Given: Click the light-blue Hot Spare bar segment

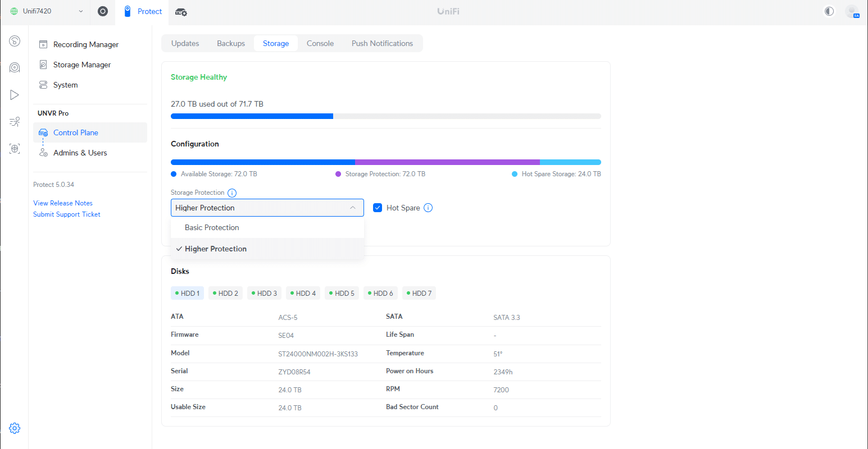Looking at the screenshot, I should tap(570, 162).
